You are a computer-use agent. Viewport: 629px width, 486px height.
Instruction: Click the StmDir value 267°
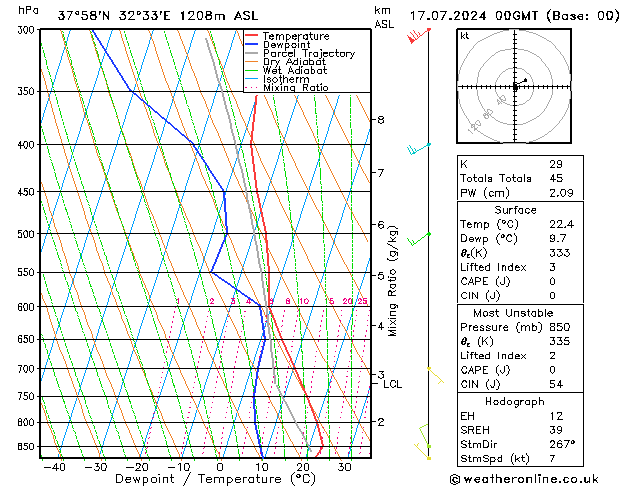pos(562,444)
